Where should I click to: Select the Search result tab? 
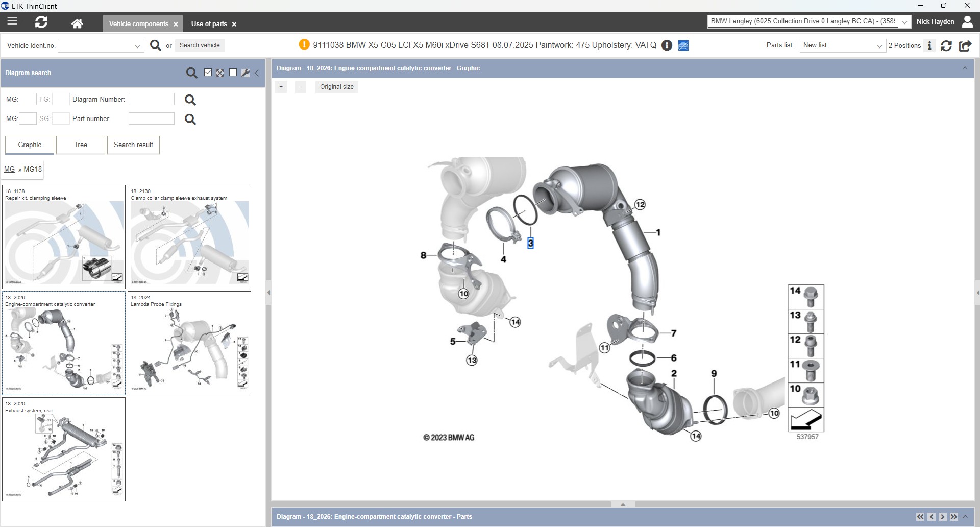click(x=133, y=145)
